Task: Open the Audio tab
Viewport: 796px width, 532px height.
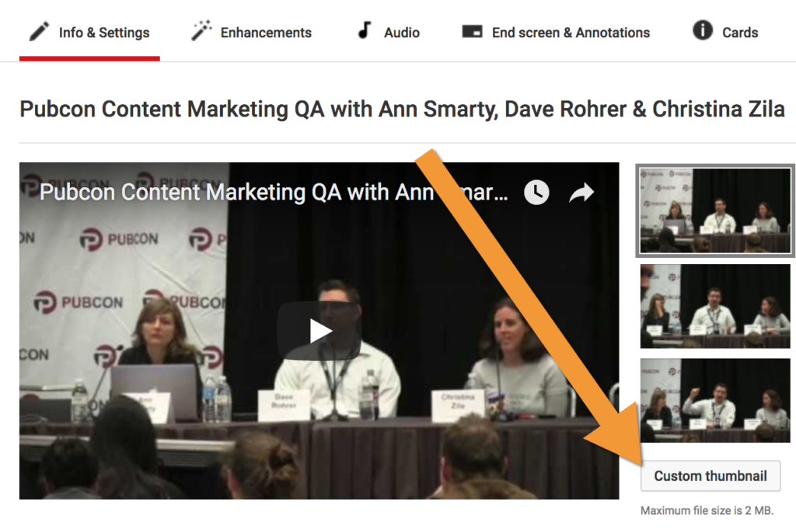Action: pos(389,33)
